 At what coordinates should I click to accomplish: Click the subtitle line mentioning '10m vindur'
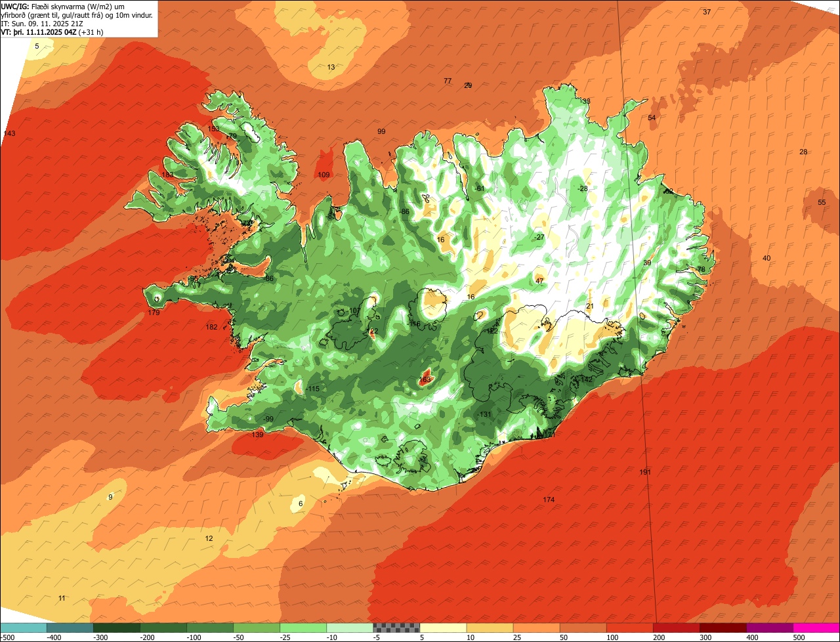77,14
